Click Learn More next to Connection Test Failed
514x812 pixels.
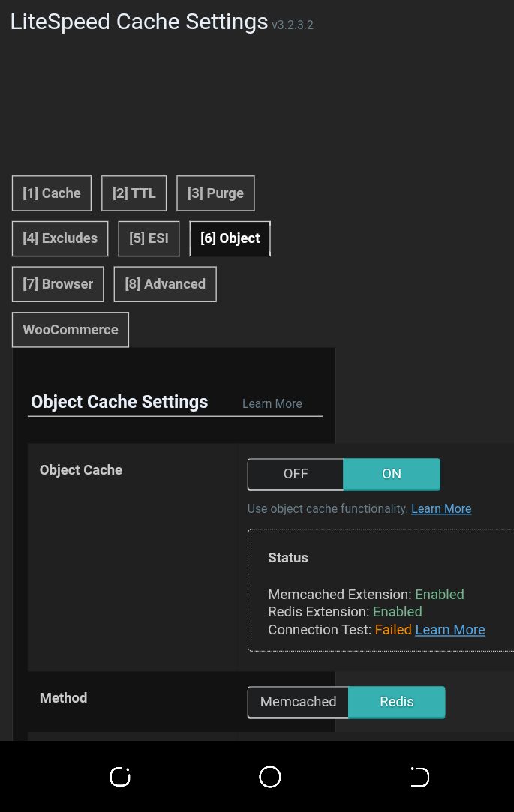tap(450, 629)
